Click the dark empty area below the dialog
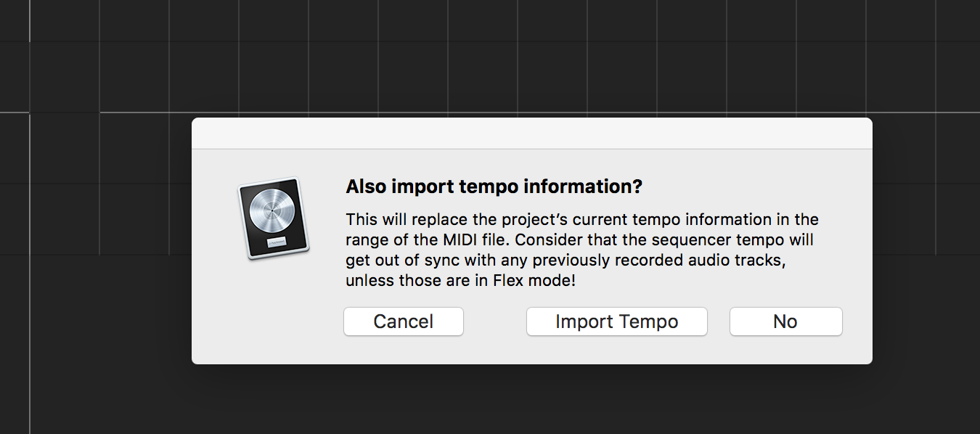 point(531,399)
